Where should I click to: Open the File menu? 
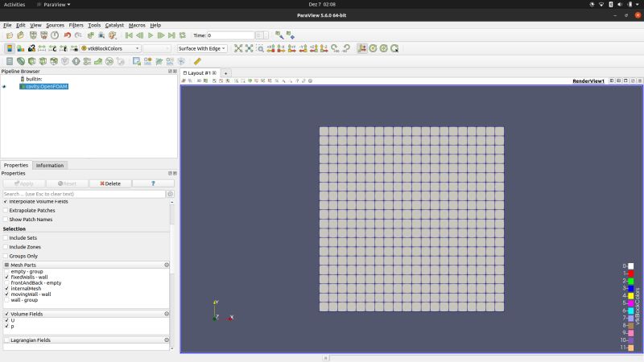click(x=7, y=25)
